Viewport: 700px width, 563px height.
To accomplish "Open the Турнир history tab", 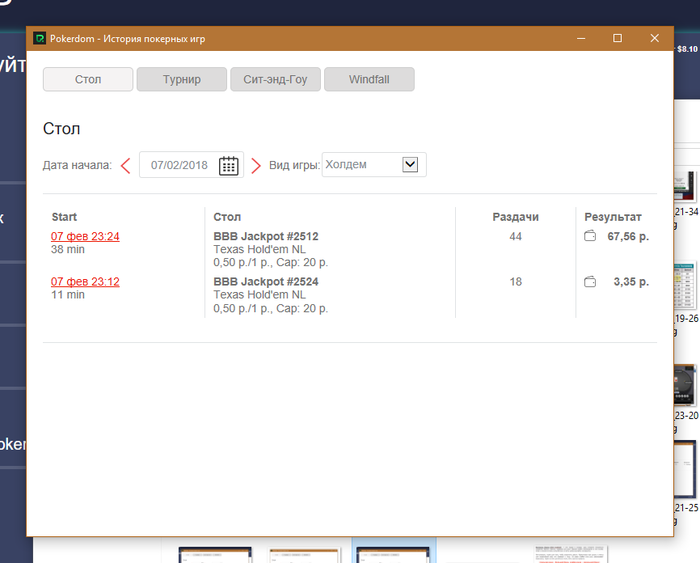I will [x=182, y=79].
